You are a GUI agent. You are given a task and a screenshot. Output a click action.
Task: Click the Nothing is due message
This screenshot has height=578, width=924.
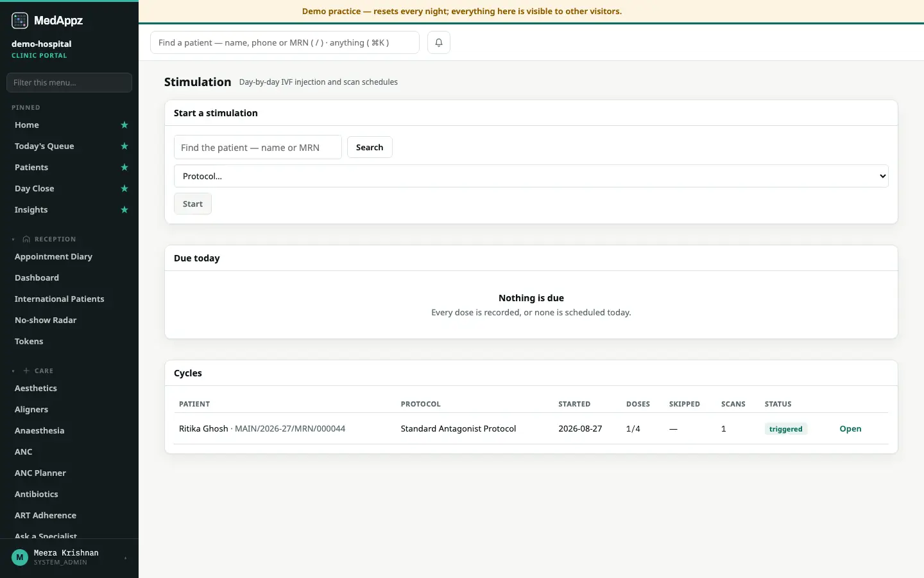[x=531, y=298]
